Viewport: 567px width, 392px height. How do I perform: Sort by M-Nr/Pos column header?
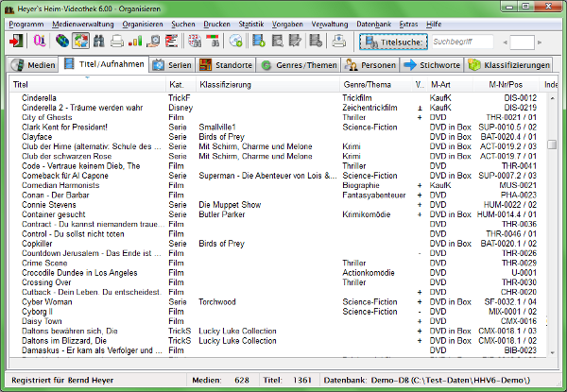click(x=507, y=85)
